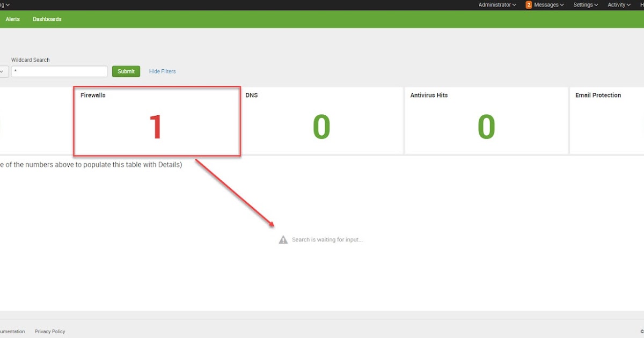644x338 pixels.
Task: Open the Settings dropdown
Action: [x=584, y=5]
